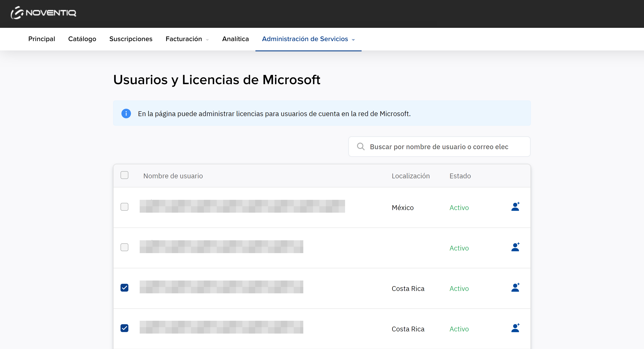Expand Administración de Servicios dropdown arrow
Viewport: 644px width, 349px height.
(353, 40)
